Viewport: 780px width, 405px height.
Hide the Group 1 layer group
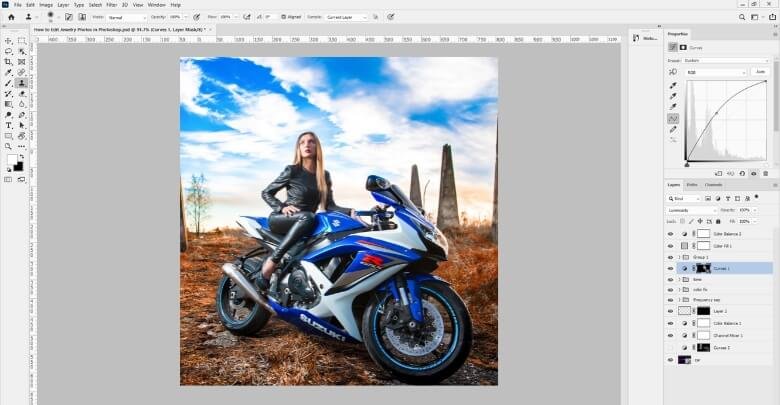click(670, 257)
